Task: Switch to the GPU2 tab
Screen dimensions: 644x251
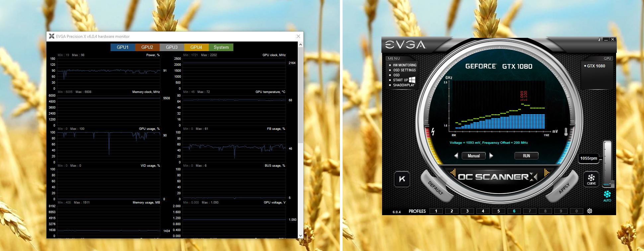Action: (x=147, y=47)
